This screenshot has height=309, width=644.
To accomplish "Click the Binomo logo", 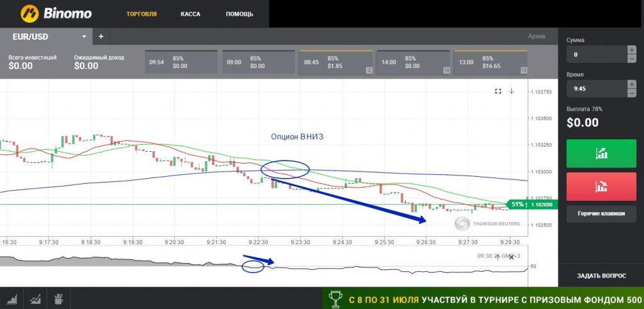I will click(56, 14).
